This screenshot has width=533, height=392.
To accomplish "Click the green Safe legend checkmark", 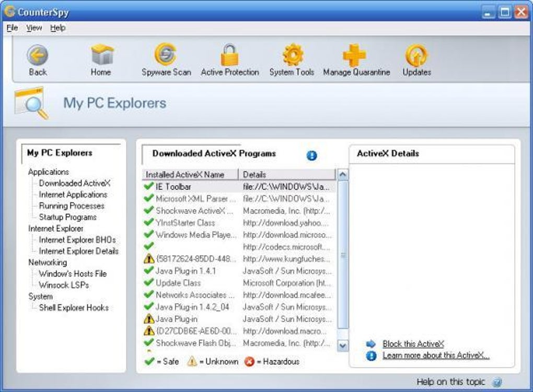I will (x=149, y=361).
